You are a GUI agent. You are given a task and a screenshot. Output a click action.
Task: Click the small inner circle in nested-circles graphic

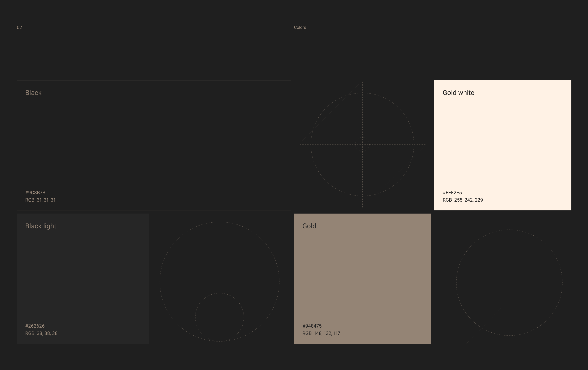point(219,317)
